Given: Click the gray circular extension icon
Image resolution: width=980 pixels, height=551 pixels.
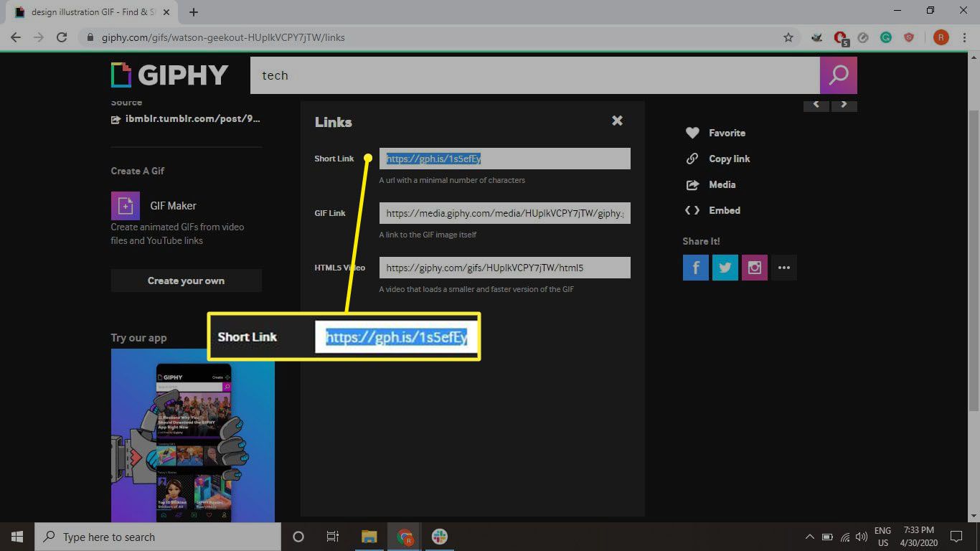Looking at the screenshot, I should click(x=864, y=37).
